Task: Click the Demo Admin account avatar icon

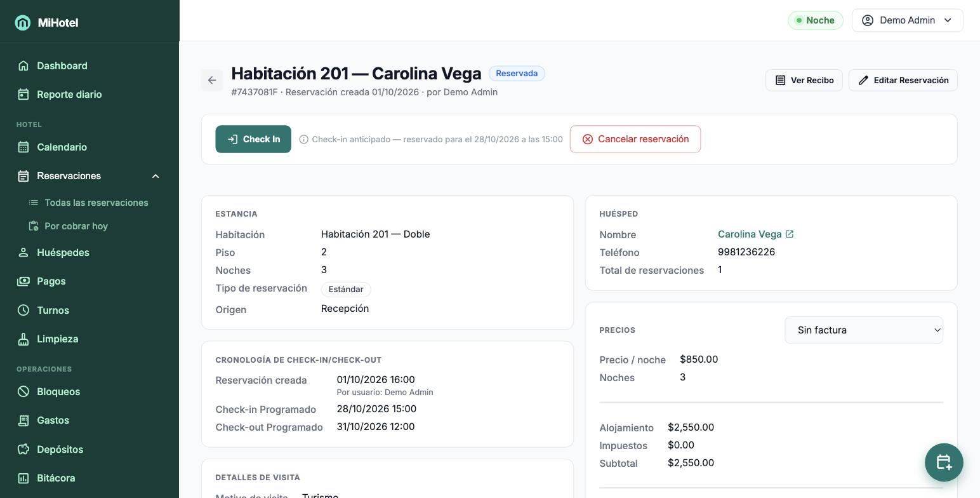Action: [868, 20]
